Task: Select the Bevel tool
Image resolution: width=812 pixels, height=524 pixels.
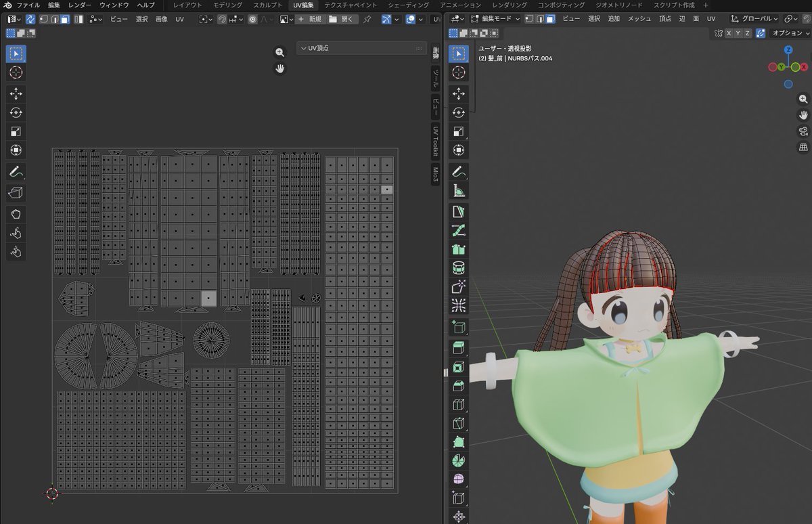Action: pos(459,387)
